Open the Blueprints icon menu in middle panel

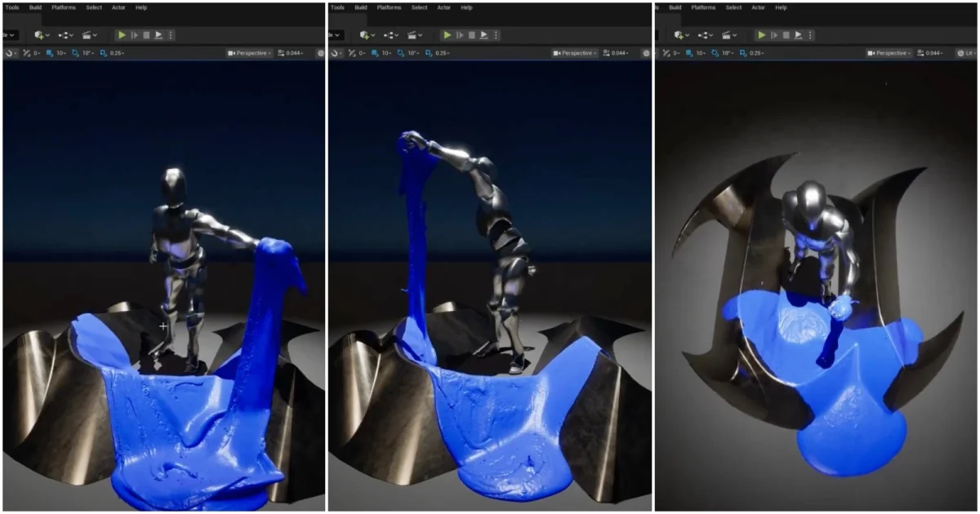pos(391,35)
